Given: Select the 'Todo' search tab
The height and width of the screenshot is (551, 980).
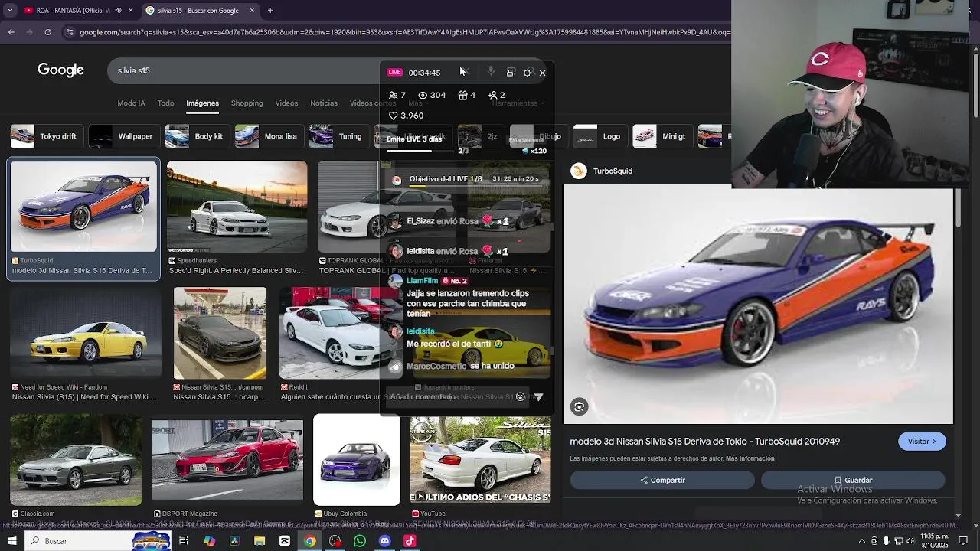Looking at the screenshot, I should tap(165, 103).
